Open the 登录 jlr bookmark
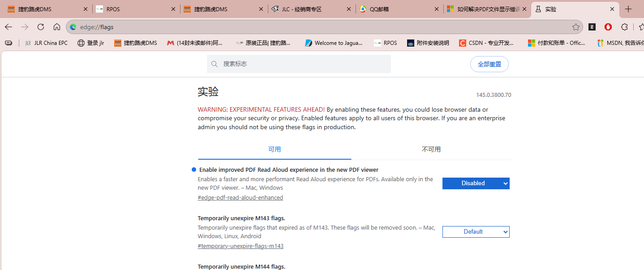Screen dimensions: 644x270 pyautogui.click(x=91, y=43)
